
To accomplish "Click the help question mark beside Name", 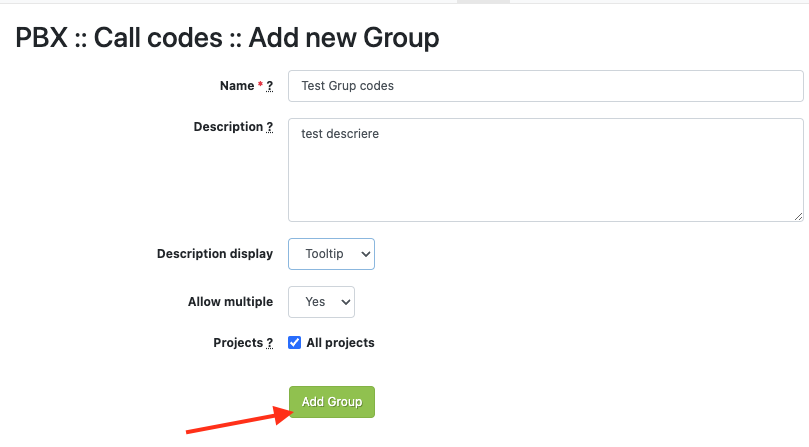I will pos(269,86).
